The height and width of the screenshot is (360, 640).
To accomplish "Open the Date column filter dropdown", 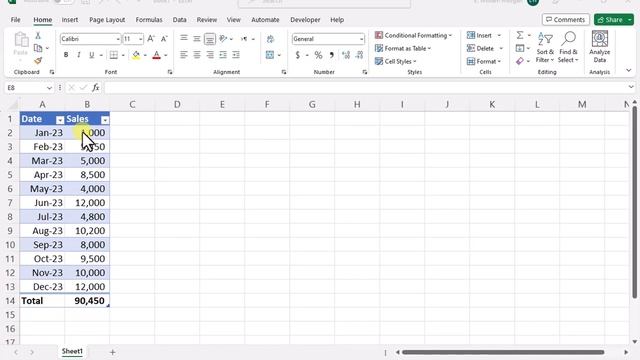I will pyautogui.click(x=60, y=120).
